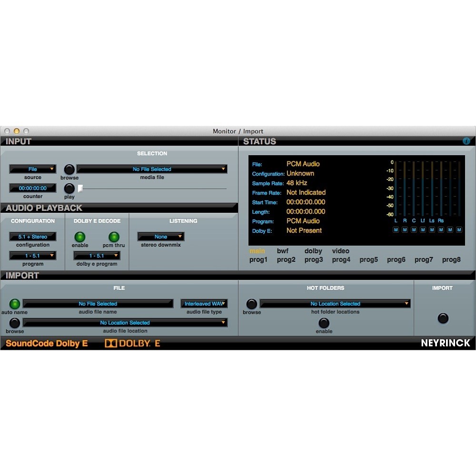Toggle the Dolby E decode enable LED
This screenshot has width=476, height=476.
(x=80, y=237)
